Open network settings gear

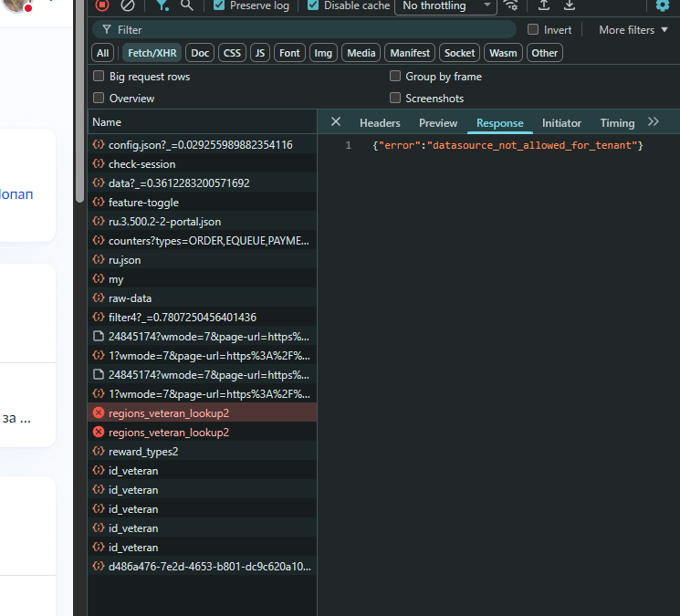(x=663, y=5)
